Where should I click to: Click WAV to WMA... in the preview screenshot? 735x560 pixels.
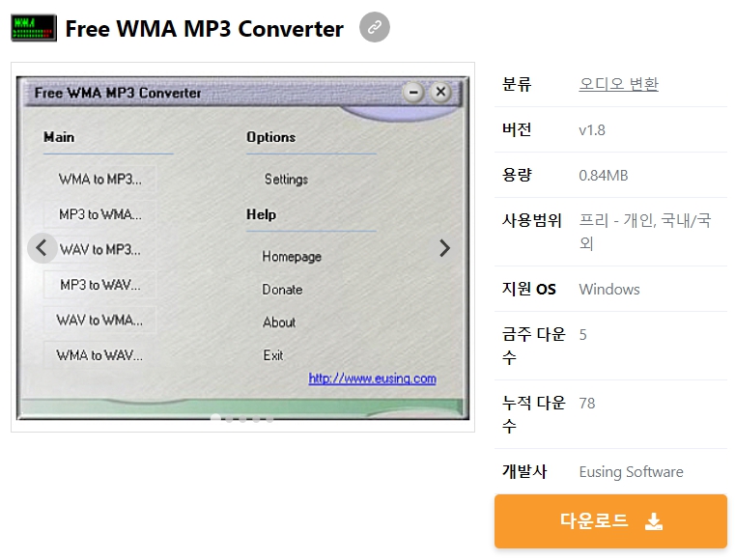[x=99, y=320]
